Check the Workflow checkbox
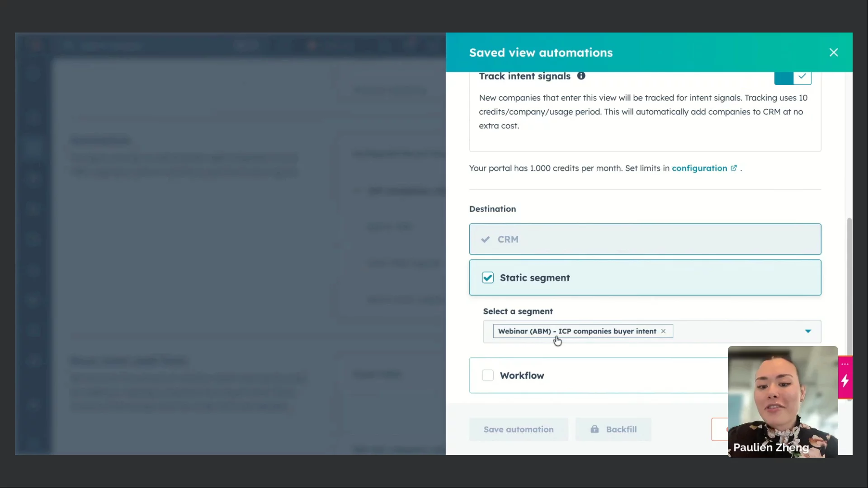Viewport: 868px width, 488px height. [x=487, y=375]
